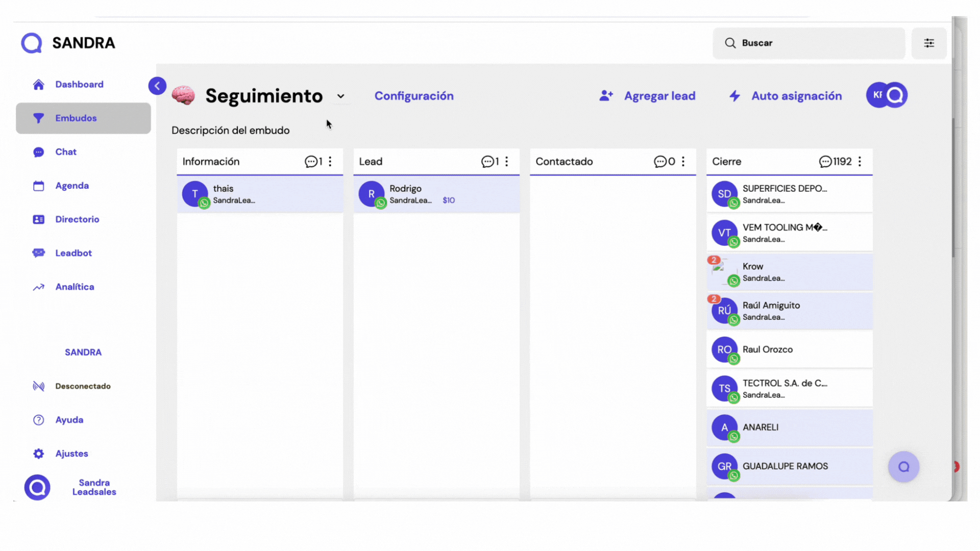The height and width of the screenshot is (551, 980).
Task: Open TECTROL S.A. de C lead card
Action: tap(790, 389)
